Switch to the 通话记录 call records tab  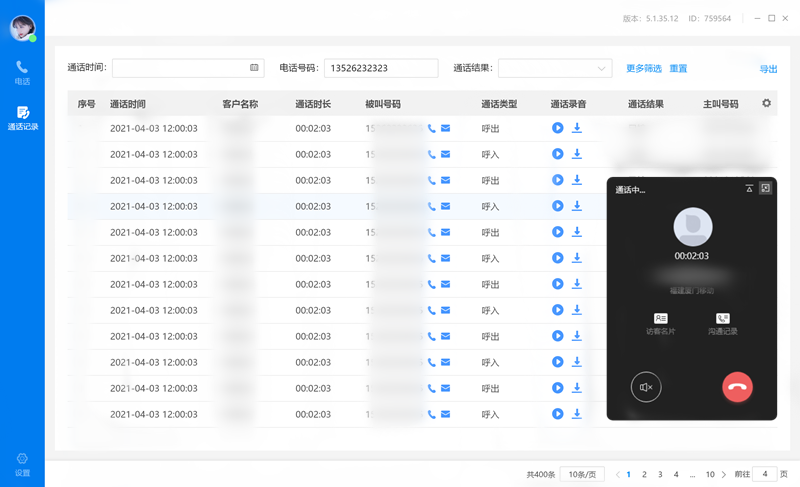click(22, 118)
